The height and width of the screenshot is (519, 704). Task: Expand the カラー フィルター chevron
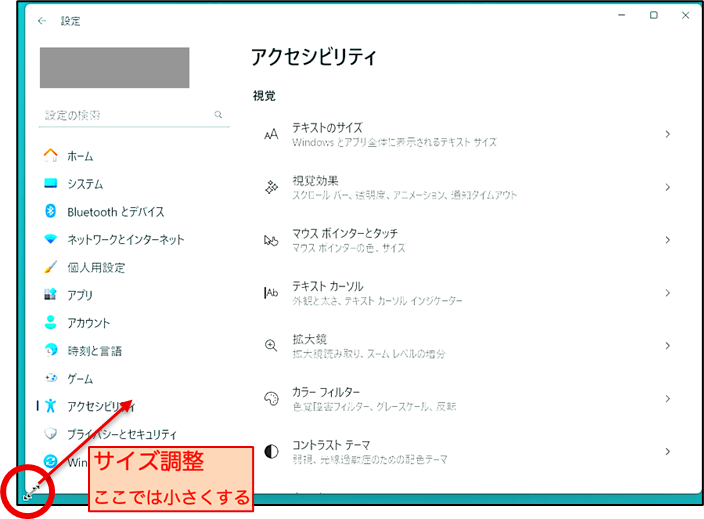tap(667, 398)
